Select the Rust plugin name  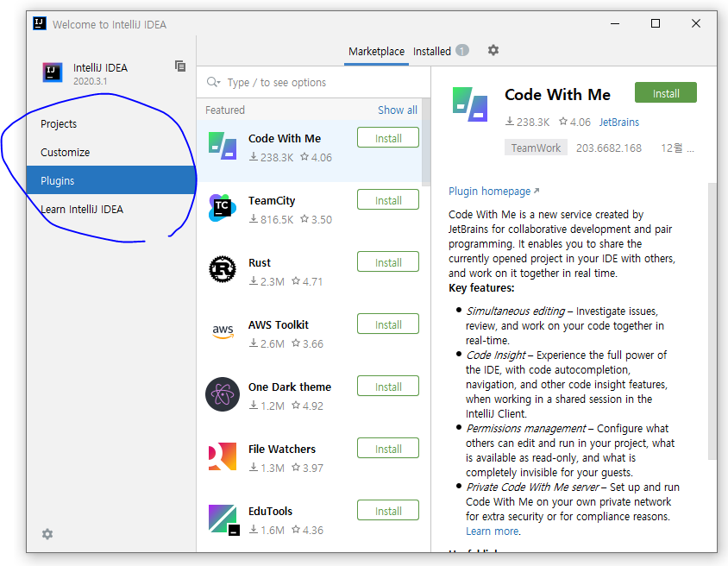[259, 263]
